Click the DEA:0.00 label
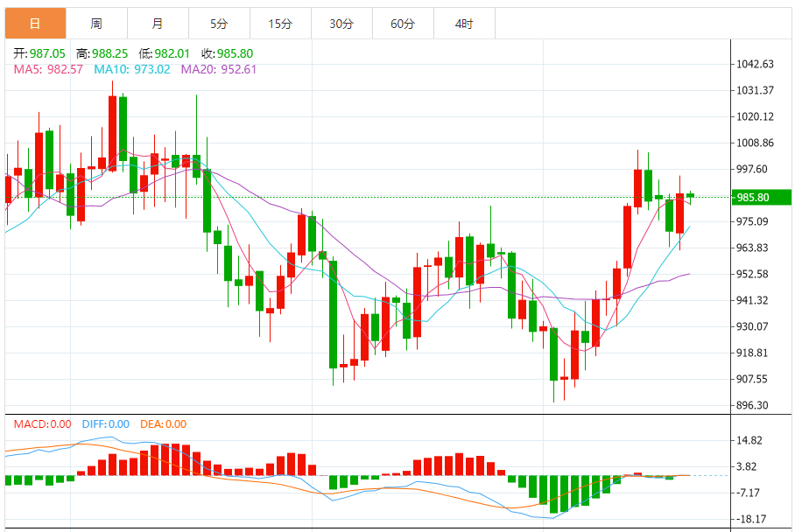This screenshot has width=795, height=532. point(163,424)
